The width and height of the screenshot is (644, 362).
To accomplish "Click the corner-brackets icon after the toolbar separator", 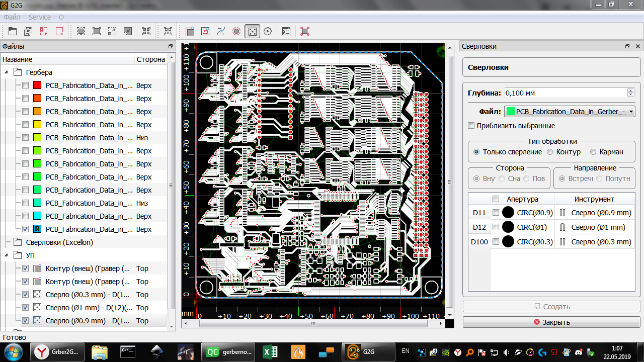I will point(168,31).
